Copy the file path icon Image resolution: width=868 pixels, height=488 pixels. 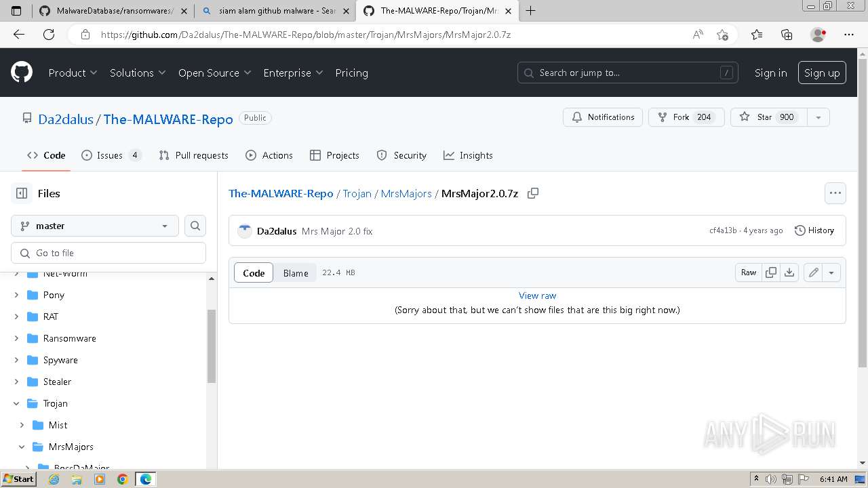(533, 193)
